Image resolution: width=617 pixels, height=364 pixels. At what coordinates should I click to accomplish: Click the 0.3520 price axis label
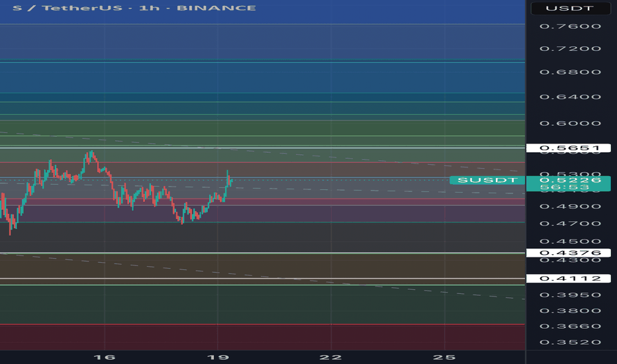click(x=570, y=342)
